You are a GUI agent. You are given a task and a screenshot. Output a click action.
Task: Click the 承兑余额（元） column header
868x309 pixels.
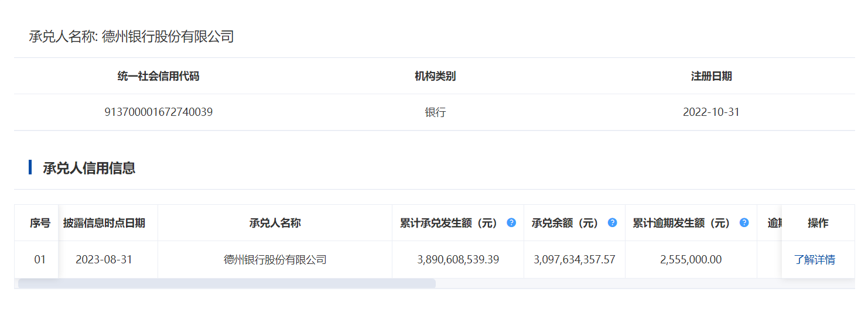click(565, 223)
